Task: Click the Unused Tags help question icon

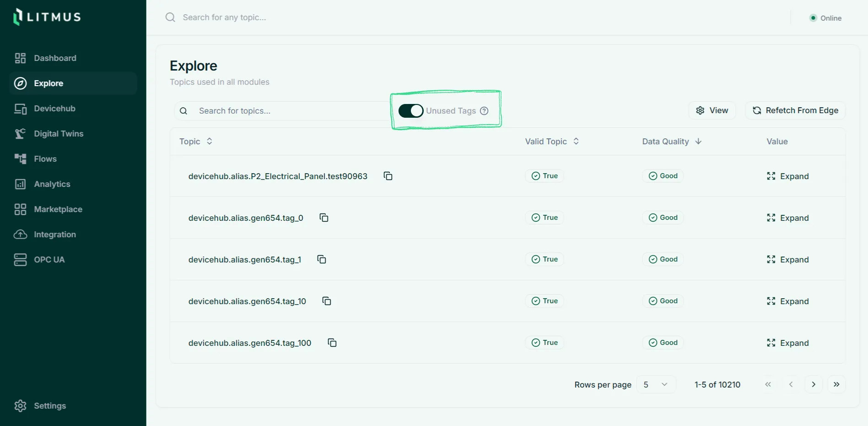Action: (x=484, y=111)
